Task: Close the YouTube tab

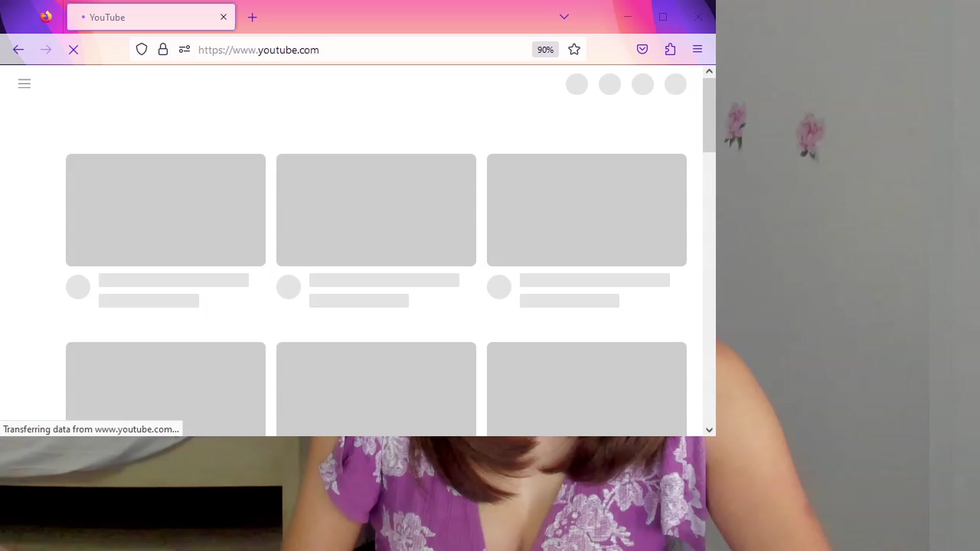Action: point(223,17)
